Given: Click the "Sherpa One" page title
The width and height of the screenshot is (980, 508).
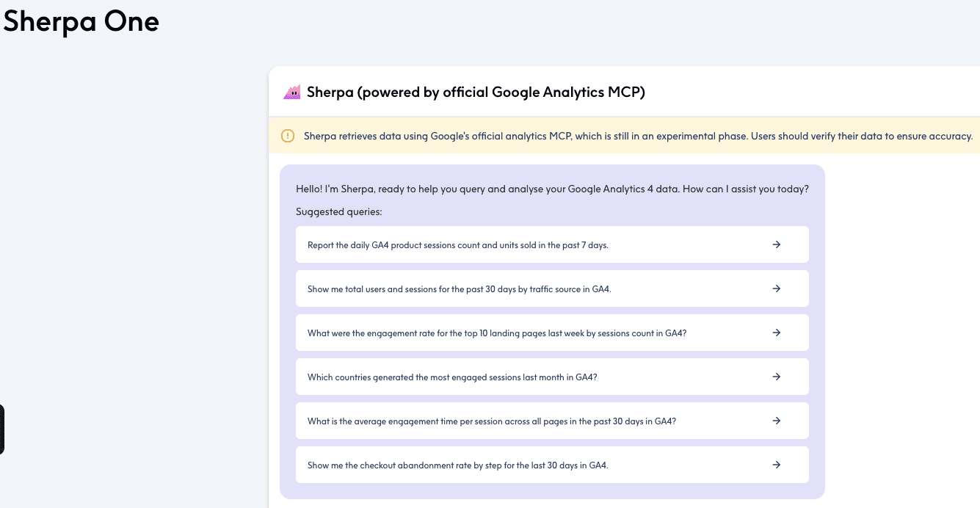Looking at the screenshot, I should pos(81,21).
